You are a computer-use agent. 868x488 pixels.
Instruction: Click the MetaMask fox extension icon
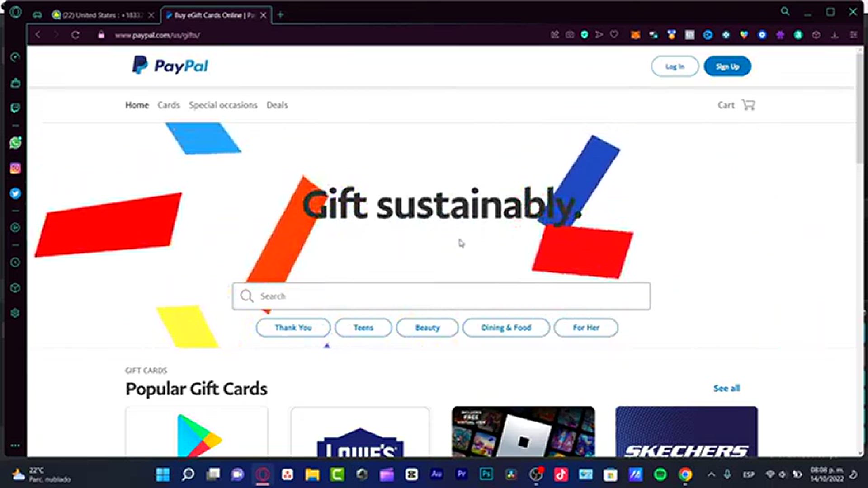tap(636, 35)
